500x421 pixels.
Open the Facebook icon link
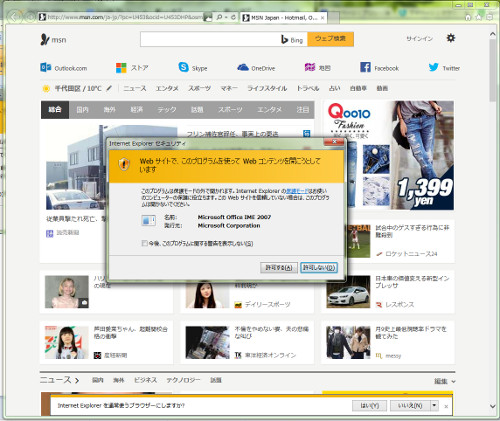[365, 67]
